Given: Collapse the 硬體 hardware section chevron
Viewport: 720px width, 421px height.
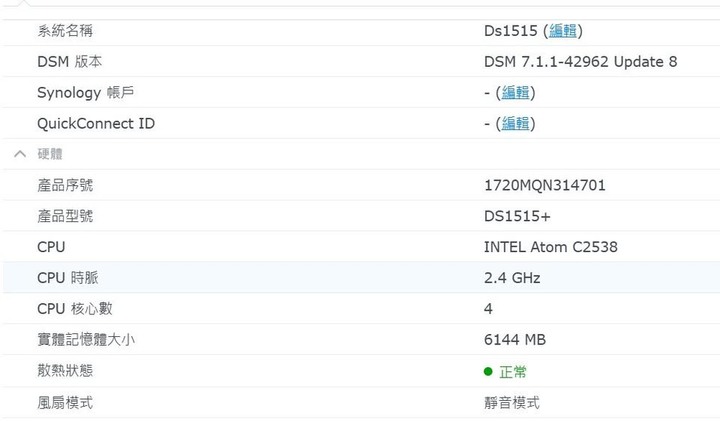Looking at the screenshot, I should pos(20,154).
